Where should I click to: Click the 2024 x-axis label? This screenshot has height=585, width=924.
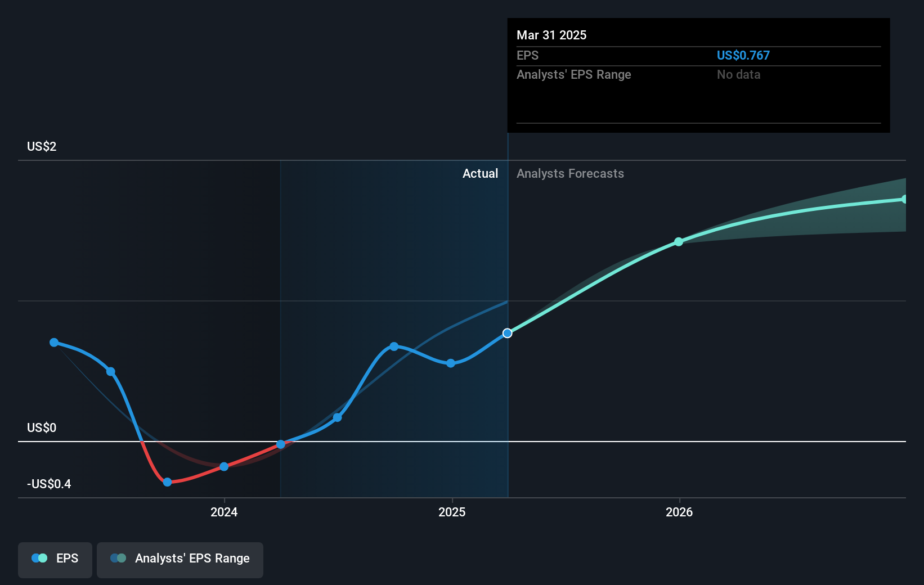pyautogui.click(x=224, y=512)
